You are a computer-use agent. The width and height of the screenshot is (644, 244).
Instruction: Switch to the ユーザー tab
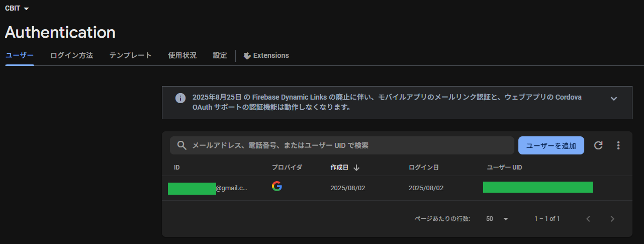point(20,55)
